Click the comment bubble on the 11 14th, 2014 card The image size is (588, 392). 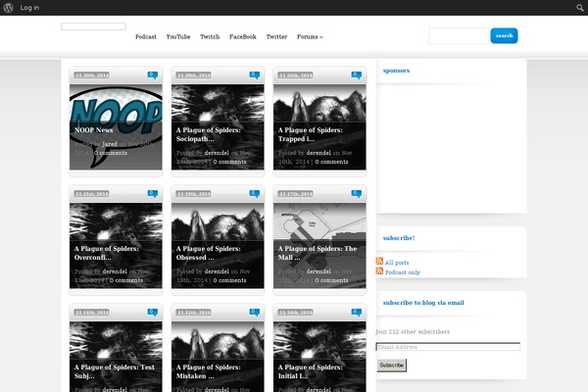point(153,313)
